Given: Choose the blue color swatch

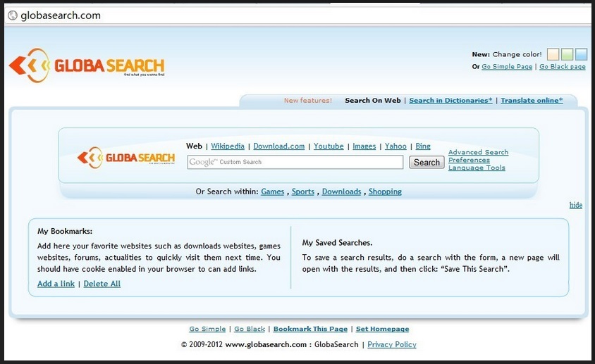Looking at the screenshot, I should 581,54.
